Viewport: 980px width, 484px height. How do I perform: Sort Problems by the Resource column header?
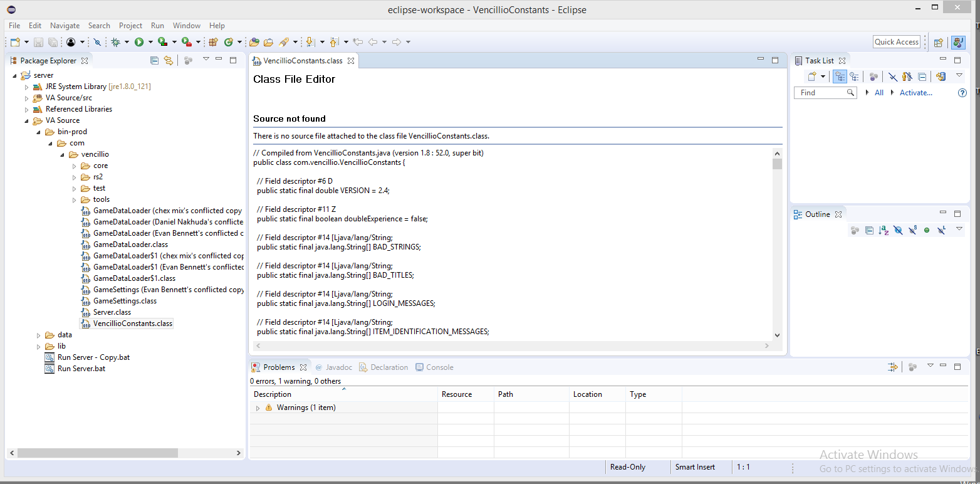[x=466, y=394]
